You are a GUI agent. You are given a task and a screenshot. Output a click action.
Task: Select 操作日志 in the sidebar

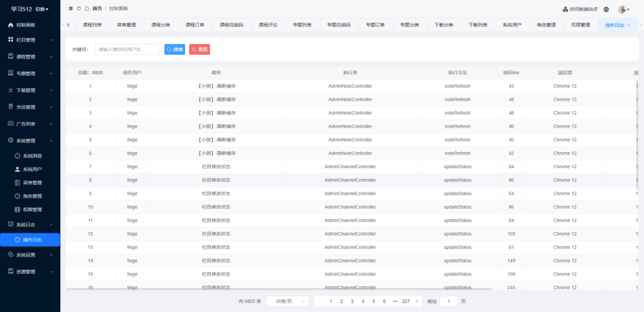coord(30,240)
